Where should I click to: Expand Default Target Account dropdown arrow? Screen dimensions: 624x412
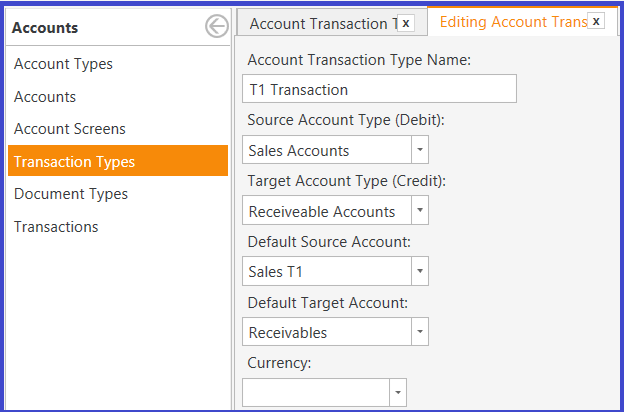[x=420, y=332]
